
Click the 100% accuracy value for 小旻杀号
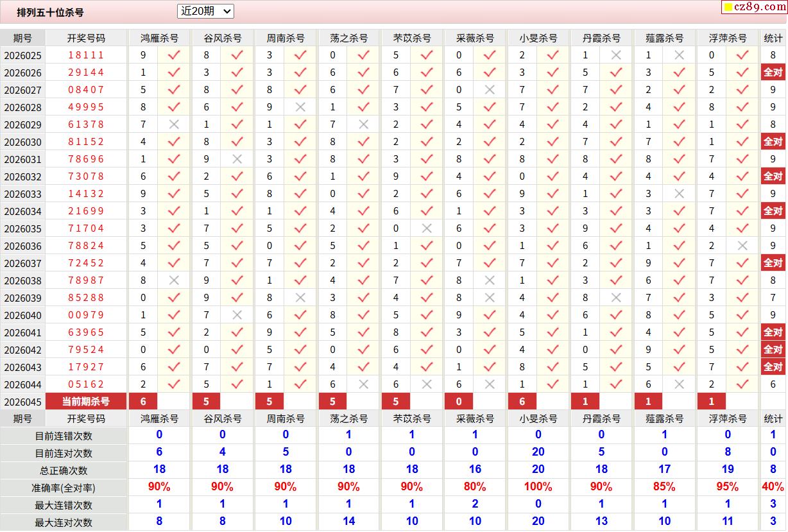coord(538,487)
